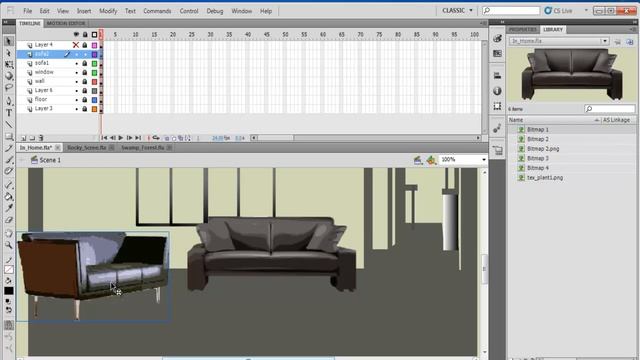
Task: Toggle Snap to Objects in toolbox
Action: click(x=9, y=325)
